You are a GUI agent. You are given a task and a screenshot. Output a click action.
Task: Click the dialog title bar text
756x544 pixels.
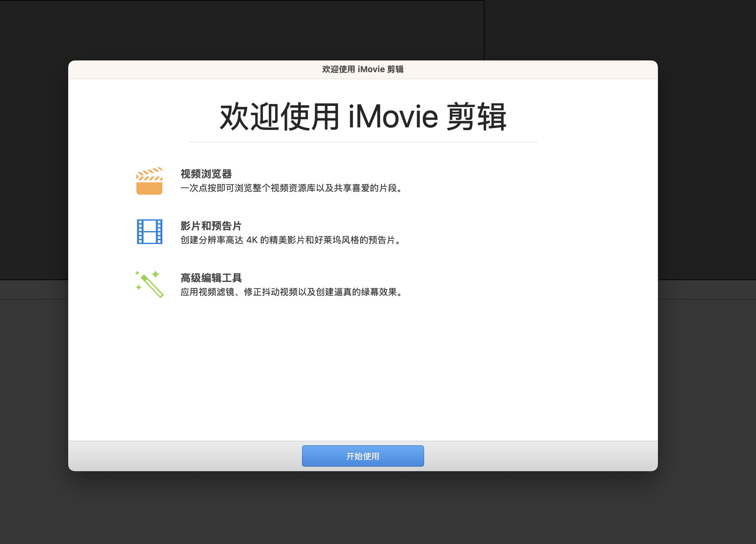point(363,69)
